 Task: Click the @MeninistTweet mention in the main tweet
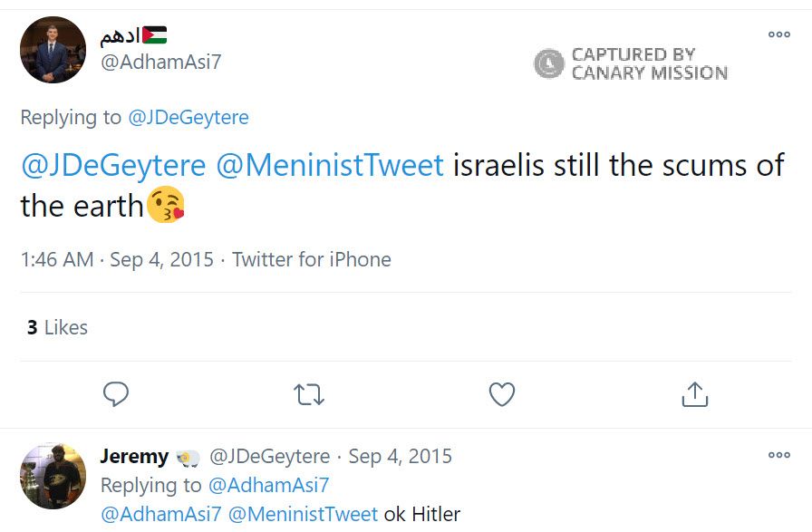coord(329,166)
